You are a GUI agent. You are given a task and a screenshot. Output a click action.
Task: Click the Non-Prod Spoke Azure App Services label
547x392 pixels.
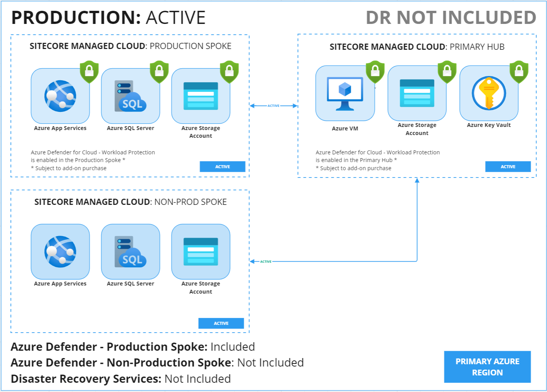click(x=60, y=284)
